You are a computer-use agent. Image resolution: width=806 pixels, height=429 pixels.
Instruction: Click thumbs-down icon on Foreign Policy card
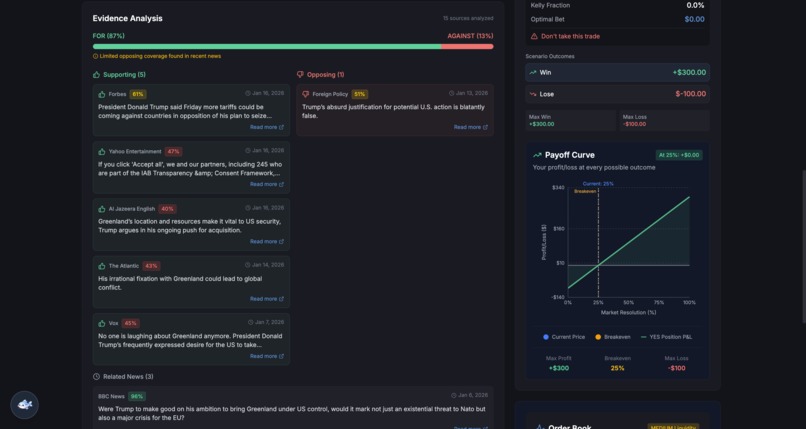(x=305, y=95)
